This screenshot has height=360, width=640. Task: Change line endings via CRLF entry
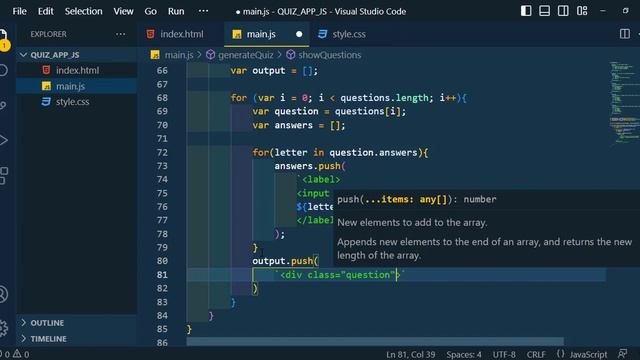pos(536,355)
